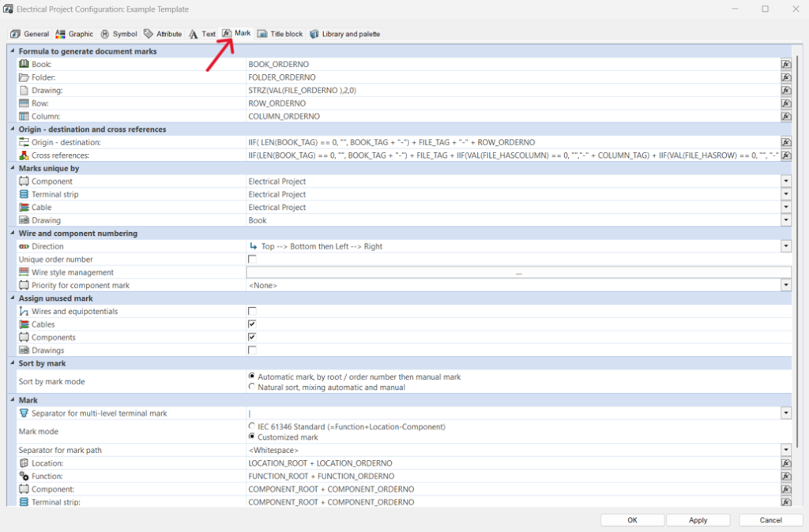
Task: Check the Drawings unused mark checkbox
Action: coord(252,350)
